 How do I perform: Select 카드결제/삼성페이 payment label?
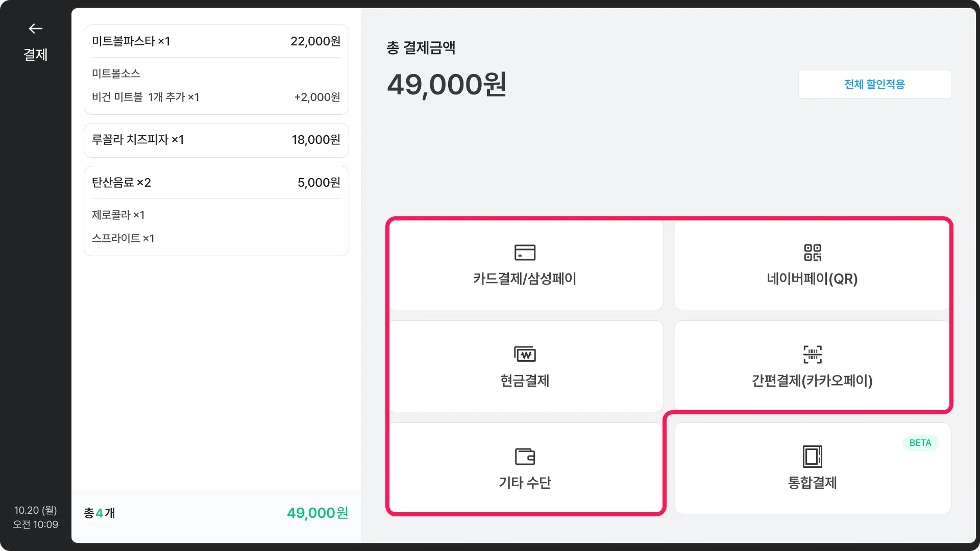(x=525, y=279)
